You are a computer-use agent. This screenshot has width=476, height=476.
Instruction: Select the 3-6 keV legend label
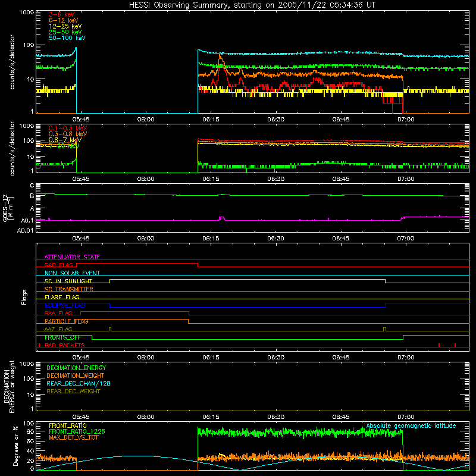[62, 14]
